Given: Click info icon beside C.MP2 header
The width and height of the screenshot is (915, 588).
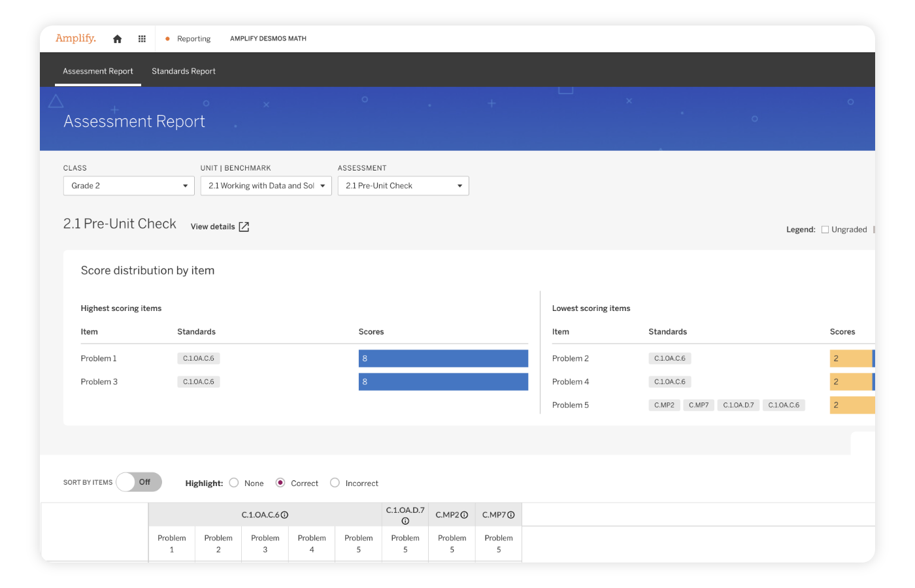Looking at the screenshot, I should click(465, 515).
